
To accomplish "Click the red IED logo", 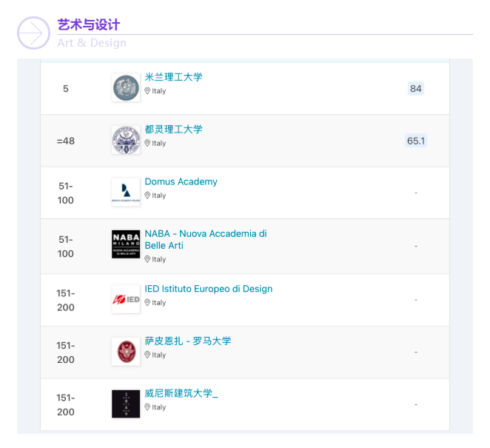I will pos(126,299).
